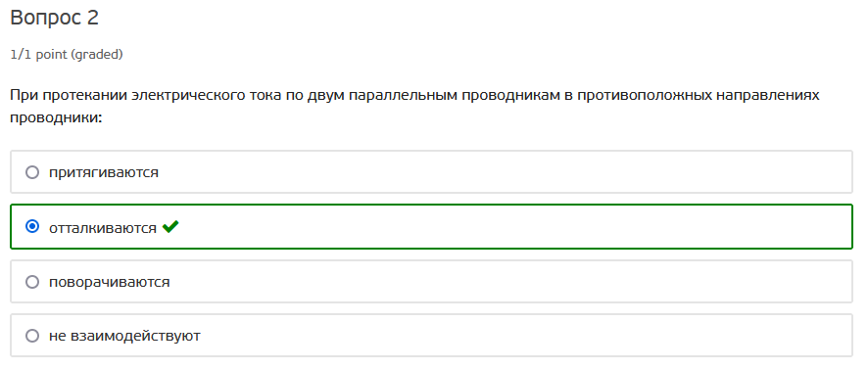Click empty area of не взаимодействуют option box
Screen dimensions: 868x369
(x=499, y=336)
